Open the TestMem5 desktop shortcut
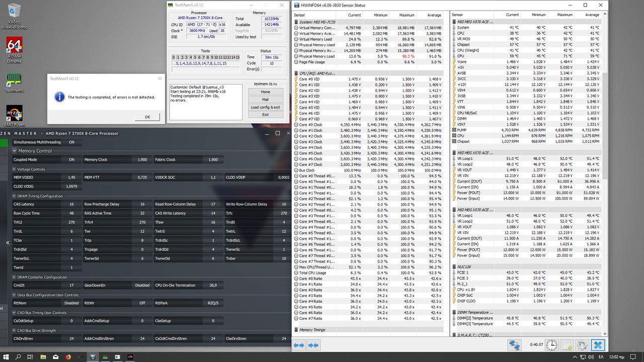644x362 pixels. tap(14, 83)
